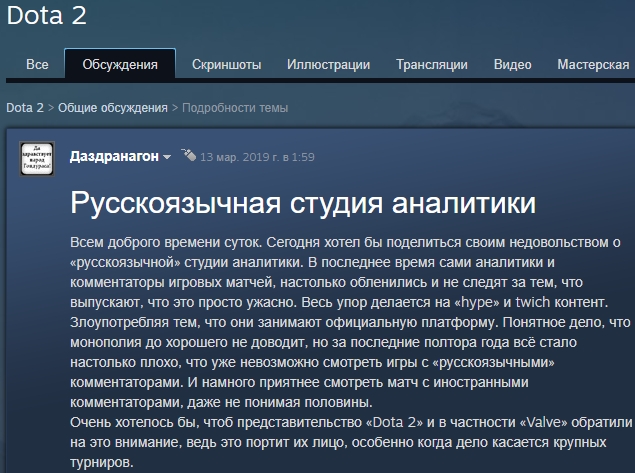Click the Dota 2 breadcrumb link
The width and height of the screenshot is (635, 473).
click(25, 108)
